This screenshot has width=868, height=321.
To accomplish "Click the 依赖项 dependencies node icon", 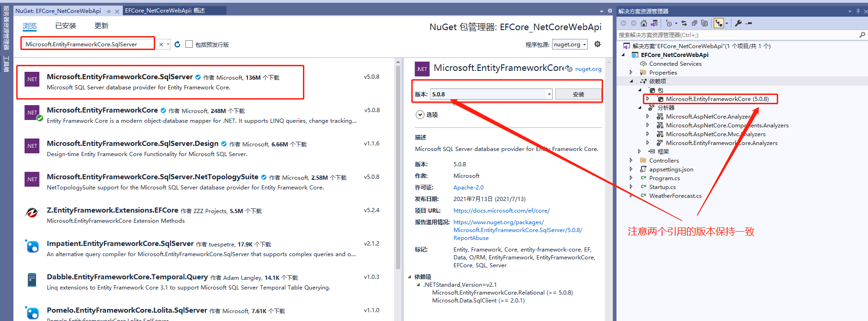I will [x=643, y=81].
